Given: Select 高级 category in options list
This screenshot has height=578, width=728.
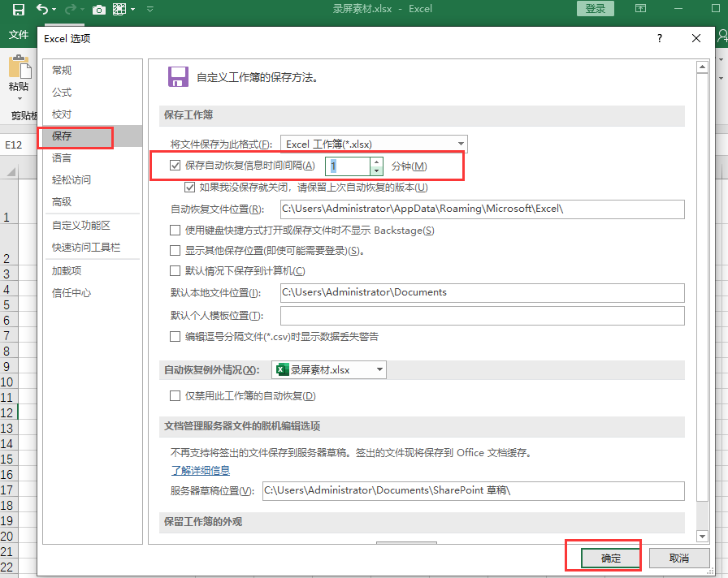Looking at the screenshot, I should tap(93, 202).
